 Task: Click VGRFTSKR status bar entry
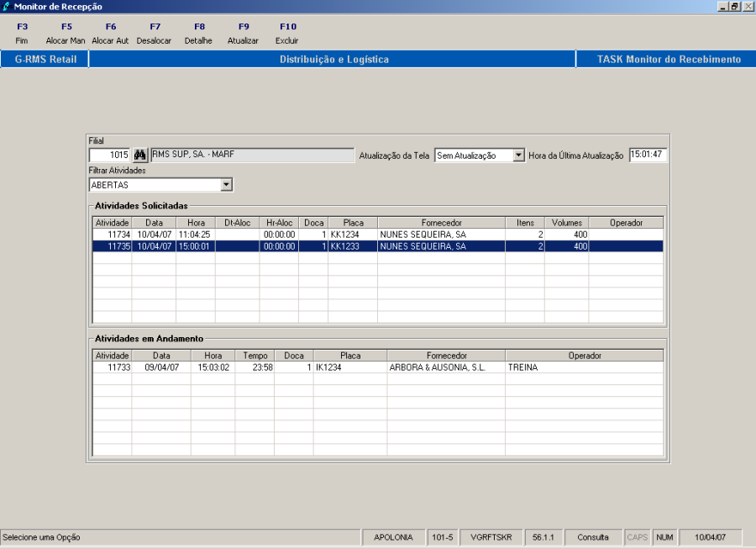point(491,537)
